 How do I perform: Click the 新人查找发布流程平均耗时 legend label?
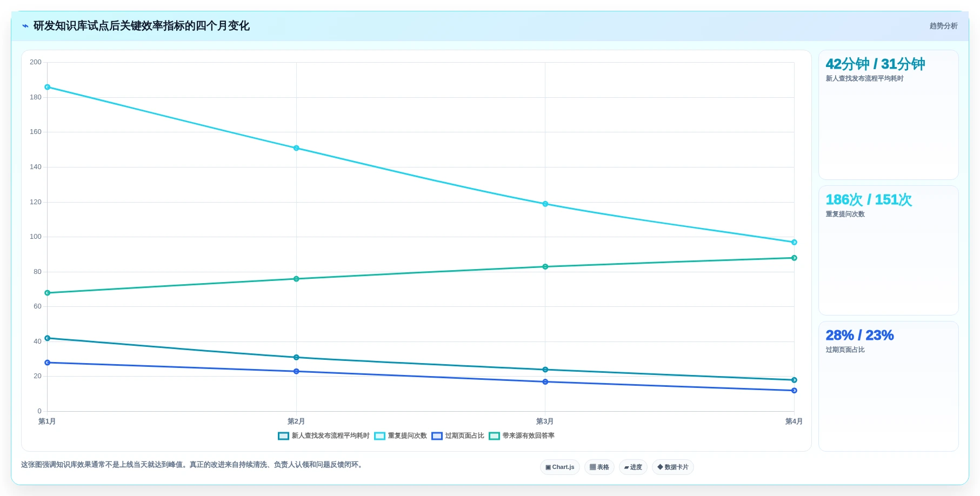coord(331,435)
